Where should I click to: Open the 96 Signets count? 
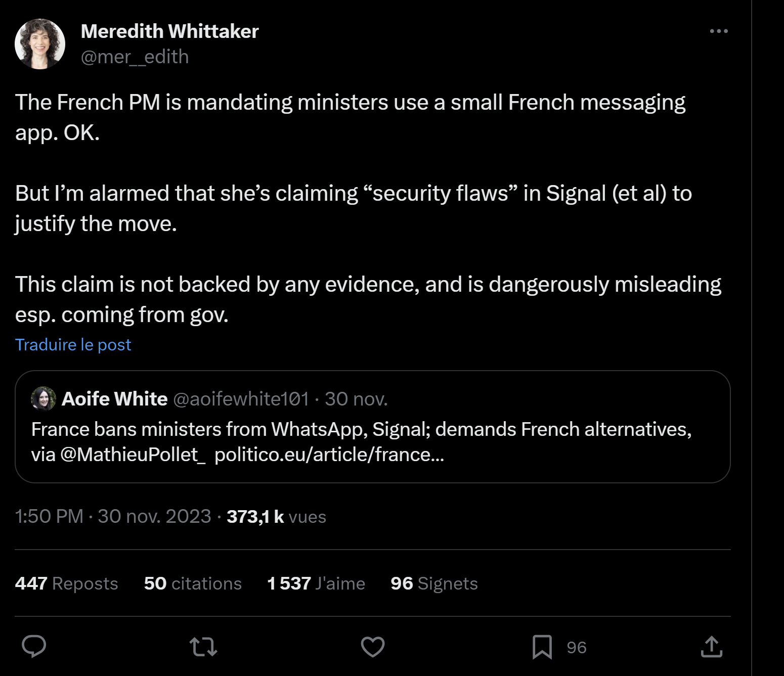pos(434,583)
